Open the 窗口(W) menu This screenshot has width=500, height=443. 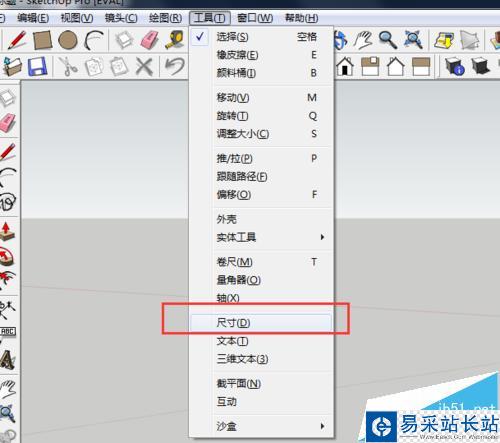255,18
